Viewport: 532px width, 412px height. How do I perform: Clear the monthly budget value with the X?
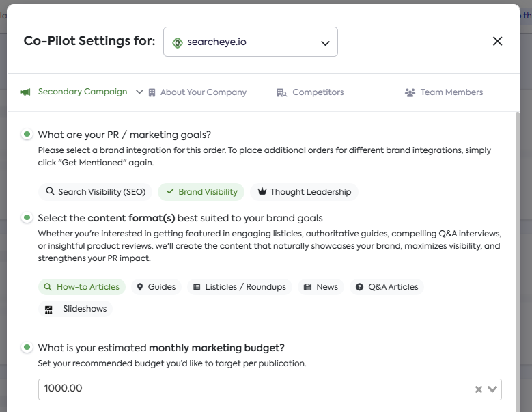point(479,389)
